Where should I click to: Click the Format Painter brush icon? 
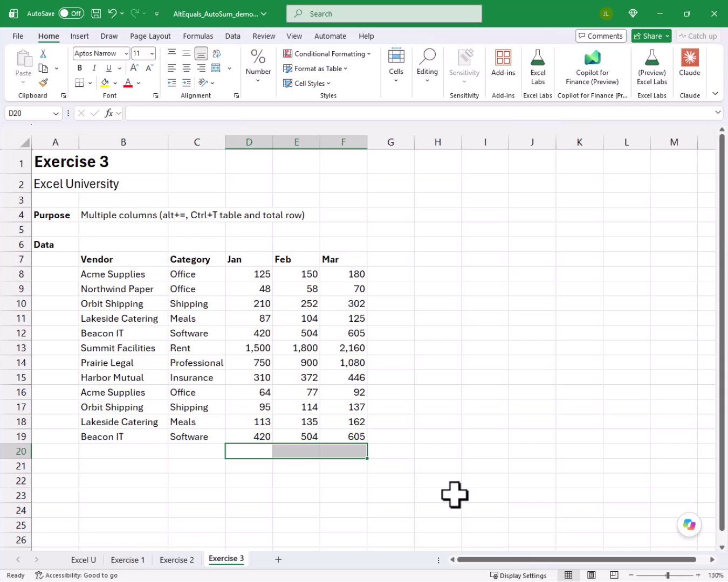[x=43, y=82]
